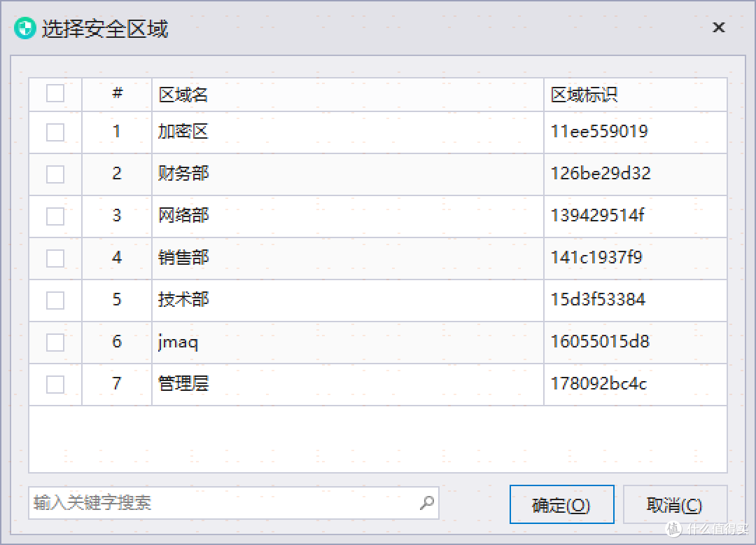Select the 加密区 name cell
Screen dimensions: 756x545
pos(348,132)
